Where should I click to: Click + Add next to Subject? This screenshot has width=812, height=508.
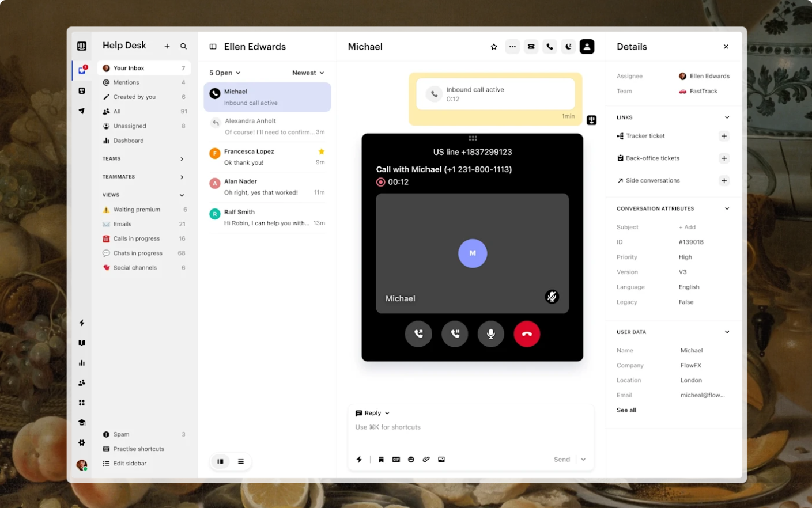[687, 227]
